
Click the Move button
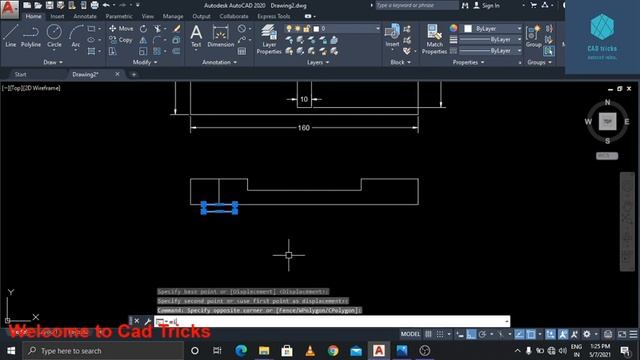(x=121, y=29)
